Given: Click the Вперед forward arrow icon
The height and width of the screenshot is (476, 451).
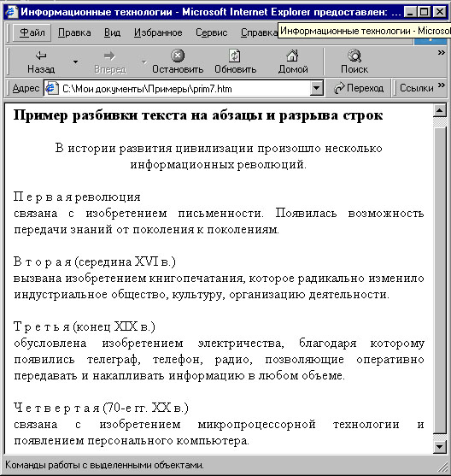Looking at the screenshot, I should (109, 56).
